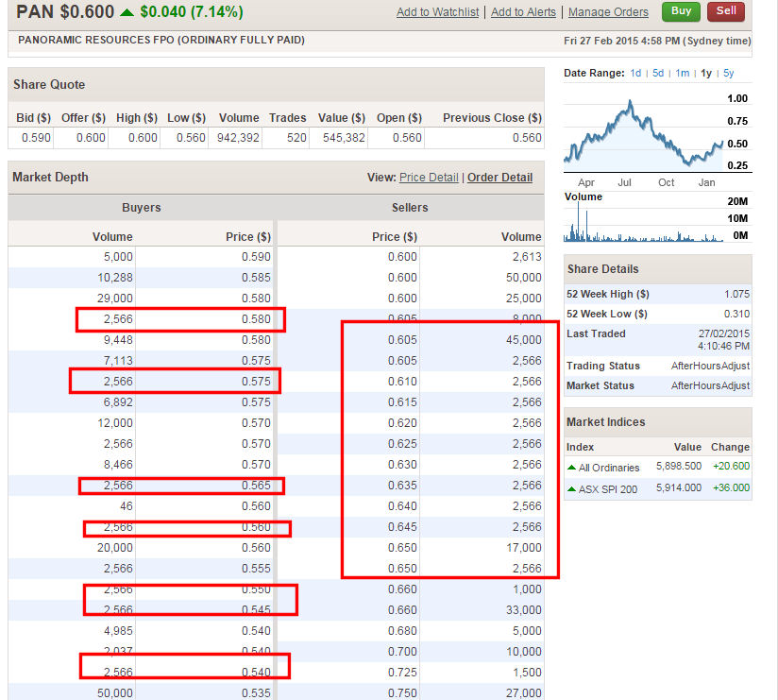Click the Market Status label
This screenshot has width=778, height=700.
[x=600, y=385]
